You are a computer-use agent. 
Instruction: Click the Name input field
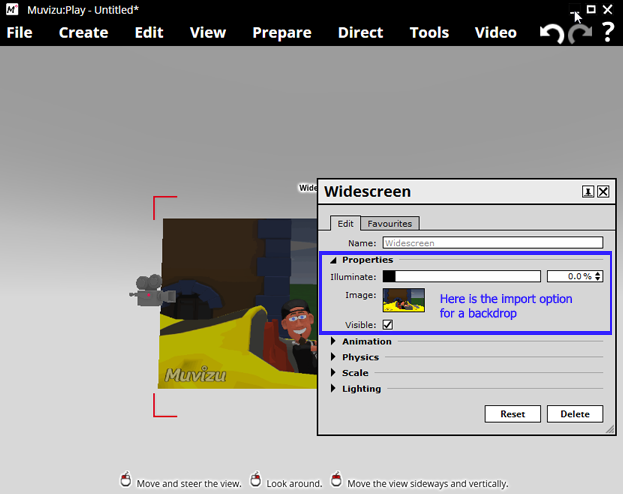click(x=493, y=243)
